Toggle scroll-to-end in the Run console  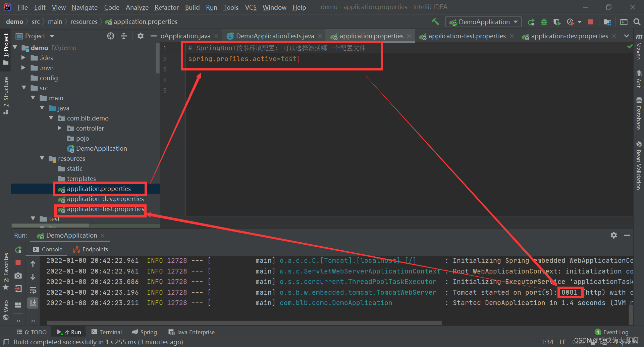click(33, 303)
